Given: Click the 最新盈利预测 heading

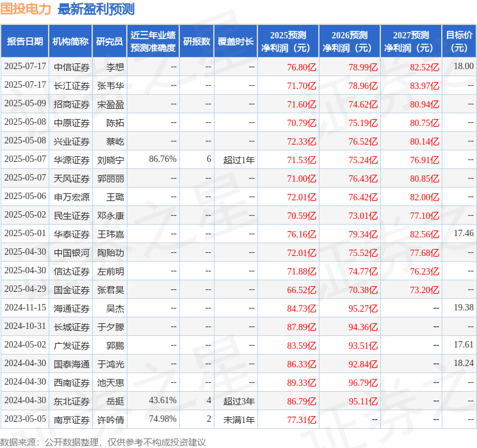Looking at the screenshot, I should [96, 9].
